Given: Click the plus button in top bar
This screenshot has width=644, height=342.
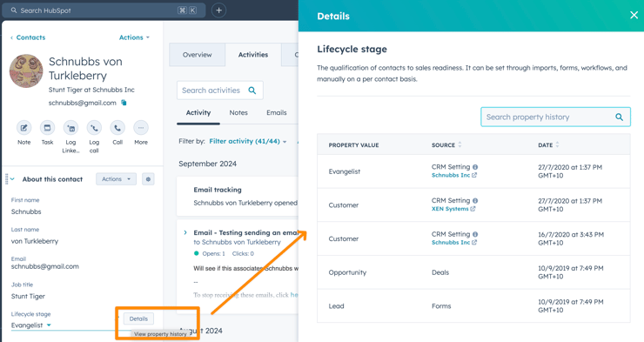Looking at the screenshot, I should [x=219, y=10].
